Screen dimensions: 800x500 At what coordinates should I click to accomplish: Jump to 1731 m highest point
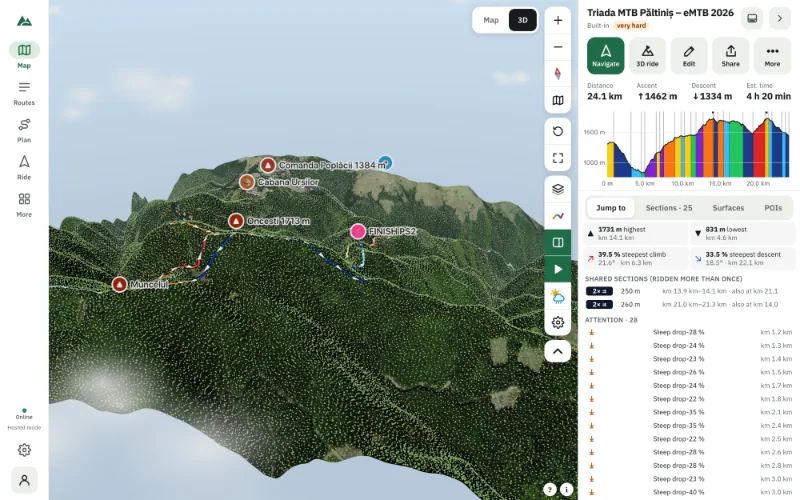click(636, 234)
